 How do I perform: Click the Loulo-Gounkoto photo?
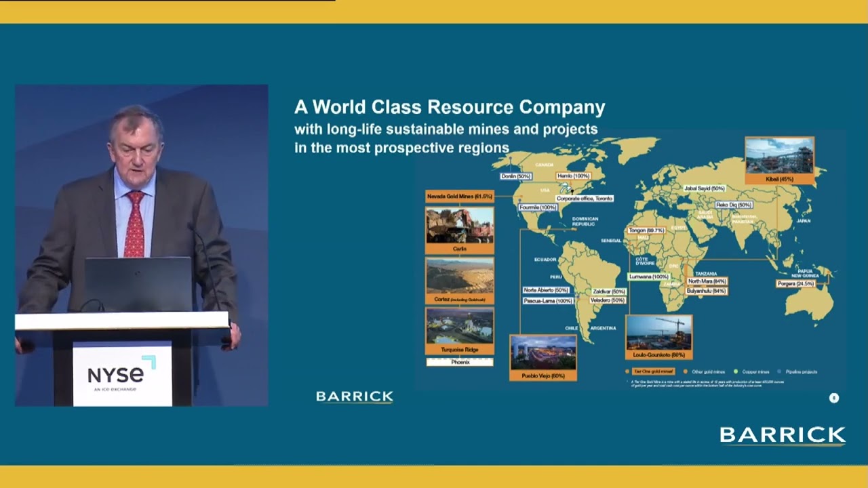point(658,333)
